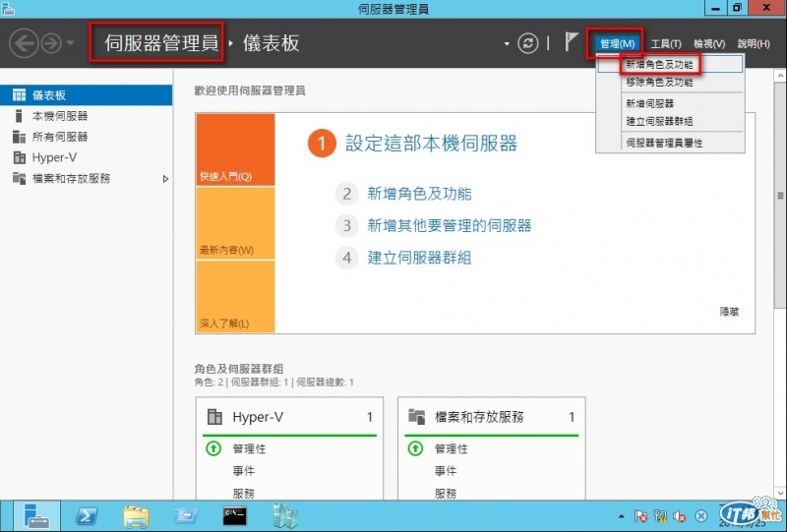Viewport: 787px width, 532px height.
Task: Go back with the back arrow button
Action: click(24, 43)
